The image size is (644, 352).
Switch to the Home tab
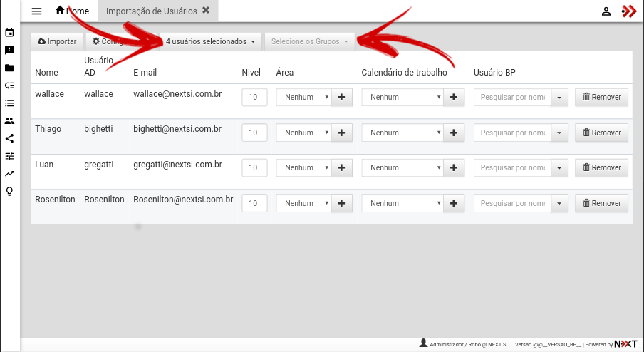[x=73, y=11]
